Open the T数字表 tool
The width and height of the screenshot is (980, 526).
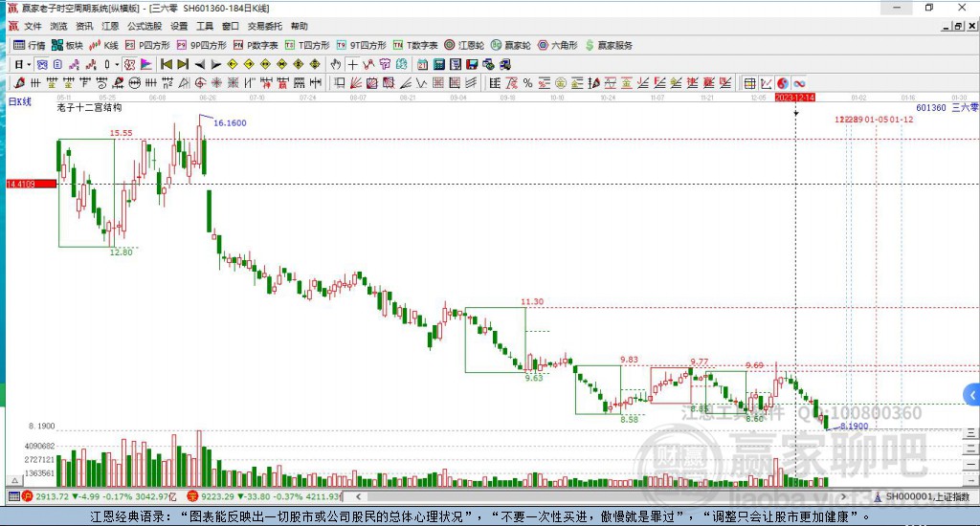(415, 45)
